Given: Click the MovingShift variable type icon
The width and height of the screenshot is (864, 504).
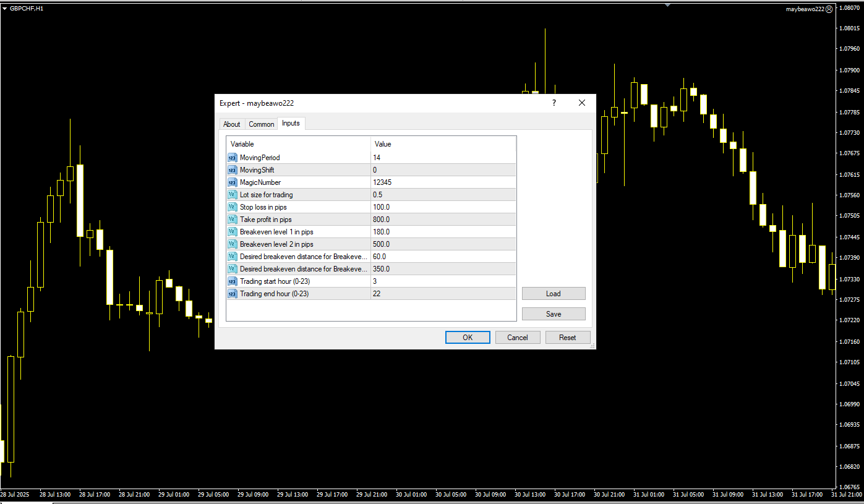Looking at the screenshot, I should pos(232,170).
